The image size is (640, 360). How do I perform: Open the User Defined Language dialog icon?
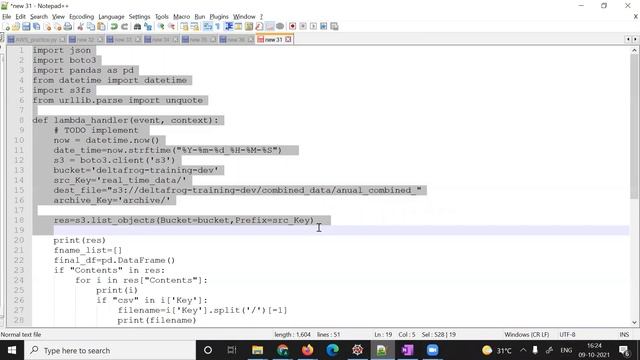[238, 27]
